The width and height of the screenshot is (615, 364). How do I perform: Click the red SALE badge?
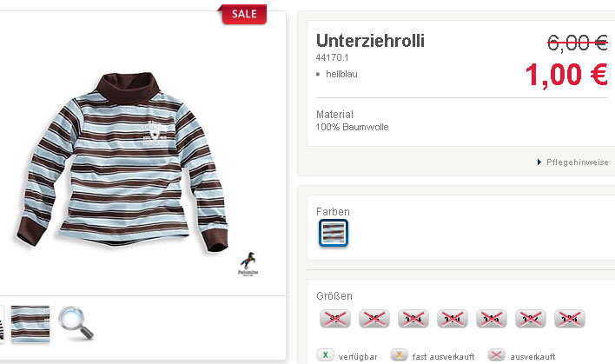pos(244,14)
